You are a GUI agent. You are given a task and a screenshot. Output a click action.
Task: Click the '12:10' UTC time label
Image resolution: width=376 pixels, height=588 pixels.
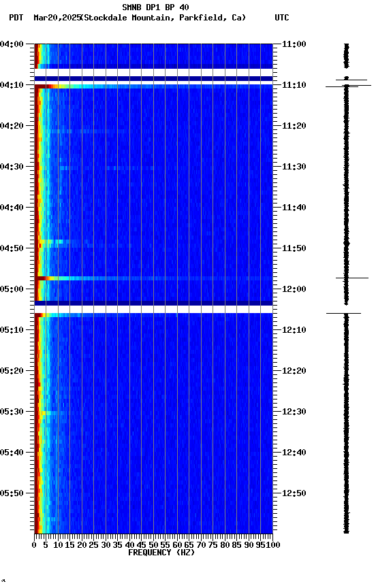pos(294,330)
